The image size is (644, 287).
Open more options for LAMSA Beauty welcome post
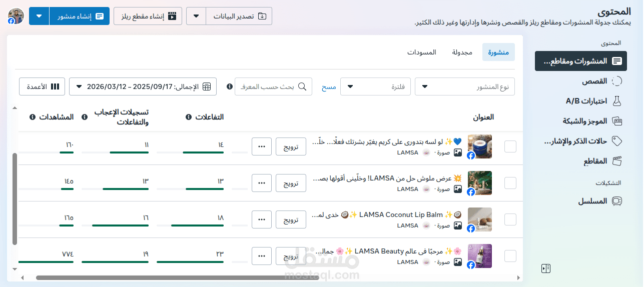(x=262, y=256)
